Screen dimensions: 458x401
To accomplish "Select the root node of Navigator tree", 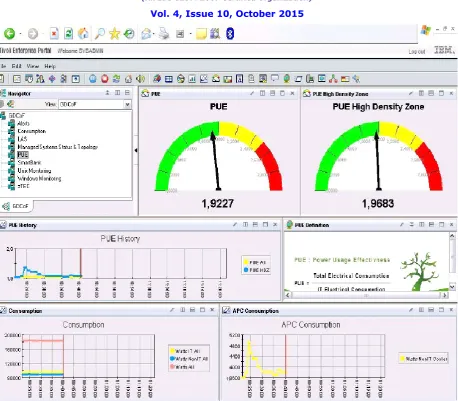I will pos(16,115).
